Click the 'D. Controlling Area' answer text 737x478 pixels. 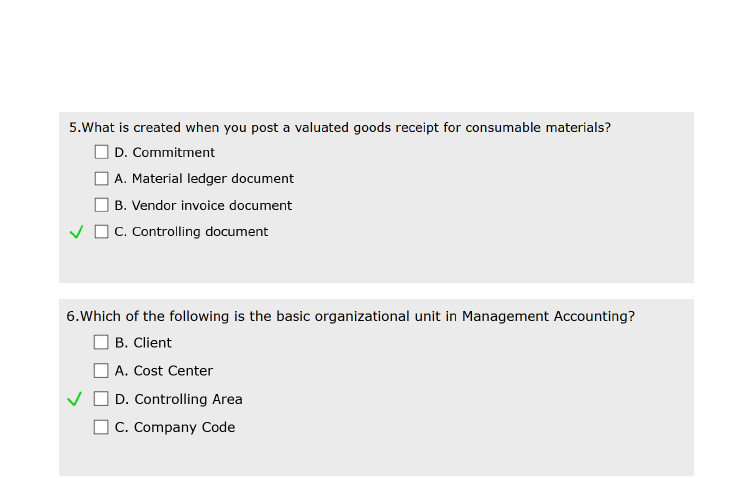(178, 399)
